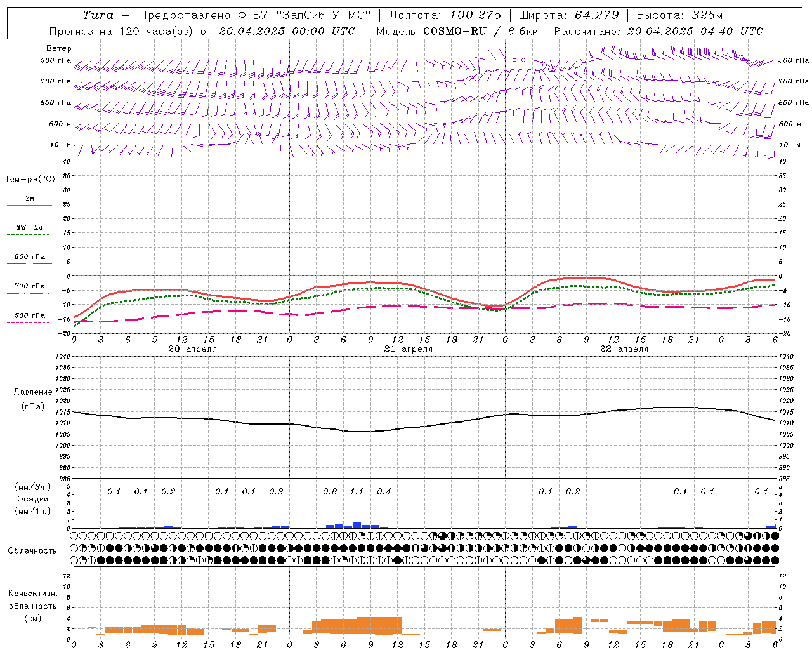Click the precipitation value "0.6"
The width and height of the screenshot is (812, 650).
click(330, 492)
